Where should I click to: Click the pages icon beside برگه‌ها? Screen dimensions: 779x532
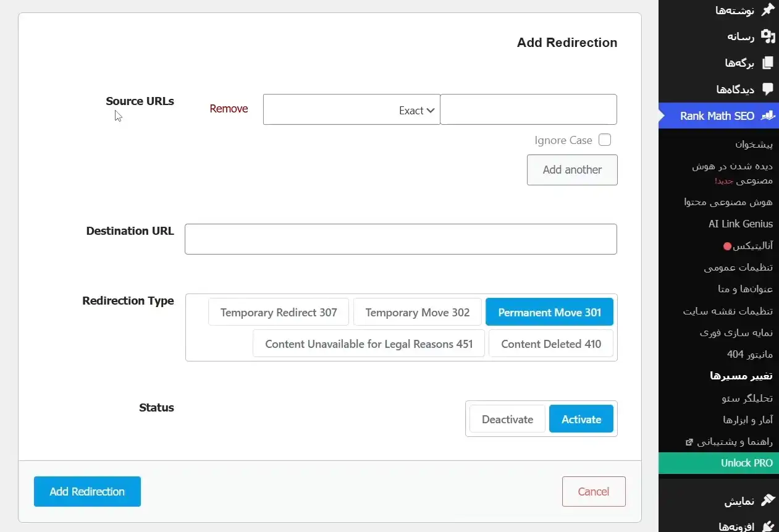click(x=768, y=62)
